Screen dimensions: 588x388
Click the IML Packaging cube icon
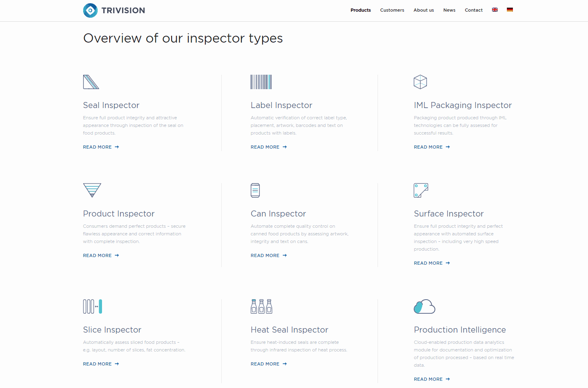(x=420, y=82)
